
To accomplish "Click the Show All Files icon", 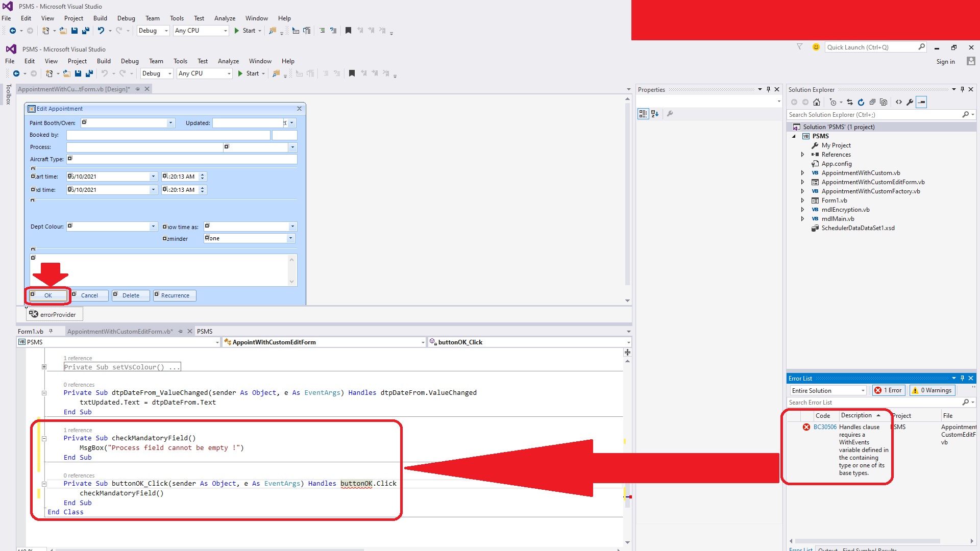I will (x=884, y=102).
